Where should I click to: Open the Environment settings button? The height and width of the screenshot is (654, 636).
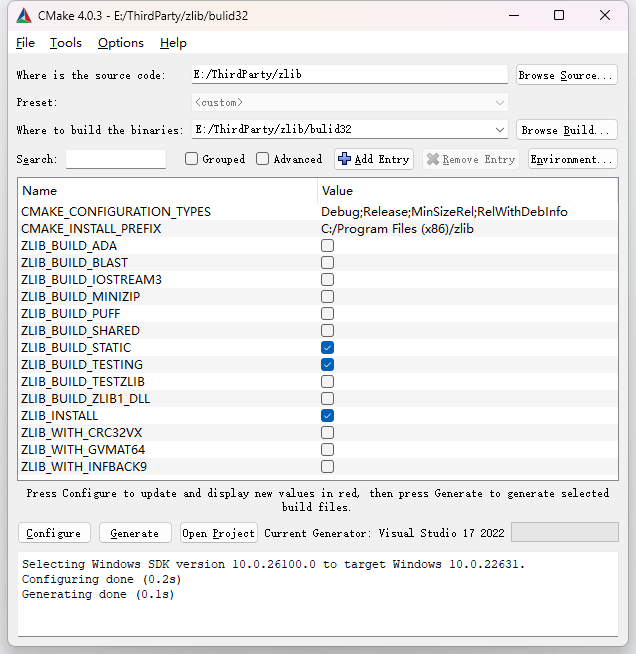pos(572,159)
